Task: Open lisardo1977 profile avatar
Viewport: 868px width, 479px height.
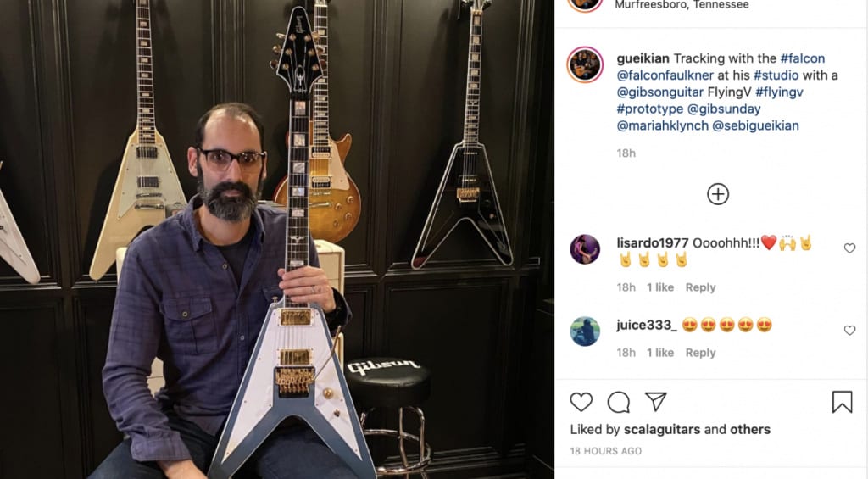Action: 585,249
